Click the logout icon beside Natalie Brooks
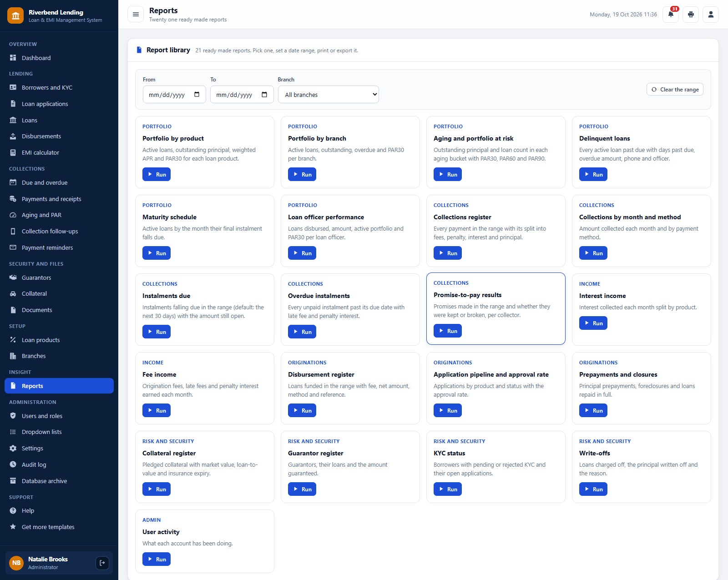This screenshot has height=580, width=728. [102, 563]
